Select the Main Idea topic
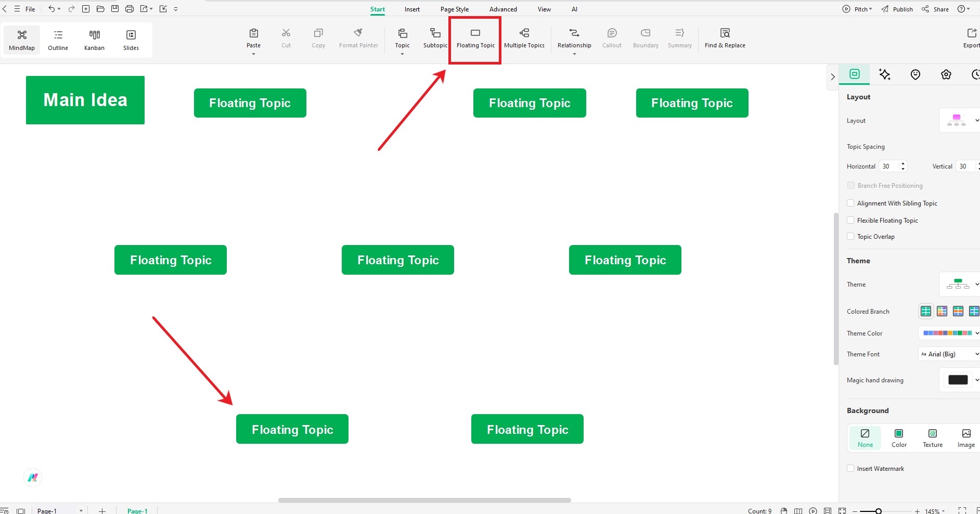The height and width of the screenshot is (514, 980). [85, 100]
